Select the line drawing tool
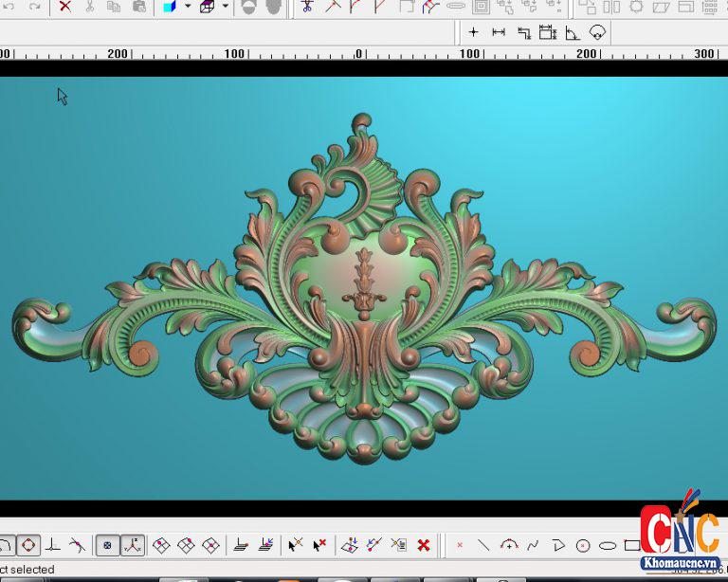The image size is (728, 582). pos(483,545)
